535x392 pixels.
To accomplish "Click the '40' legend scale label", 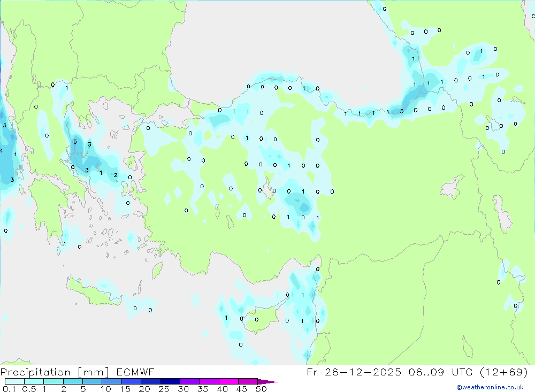I will (222, 389).
